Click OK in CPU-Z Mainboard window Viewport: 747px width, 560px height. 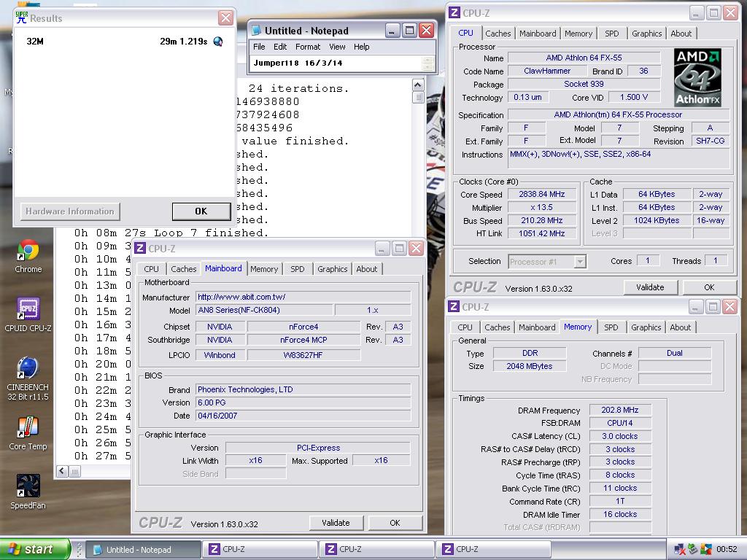pyautogui.click(x=395, y=522)
